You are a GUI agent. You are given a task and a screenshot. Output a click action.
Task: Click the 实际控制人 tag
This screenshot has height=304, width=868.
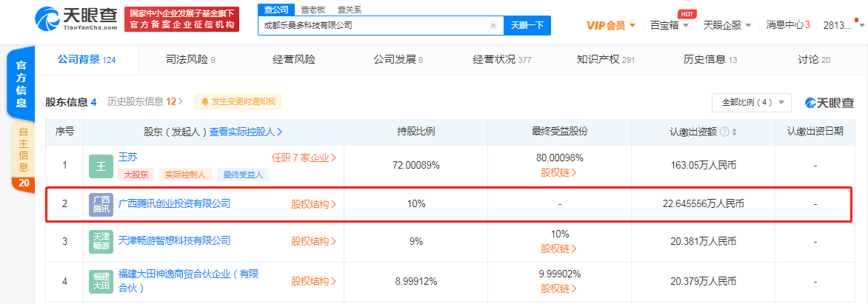pos(185,175)
